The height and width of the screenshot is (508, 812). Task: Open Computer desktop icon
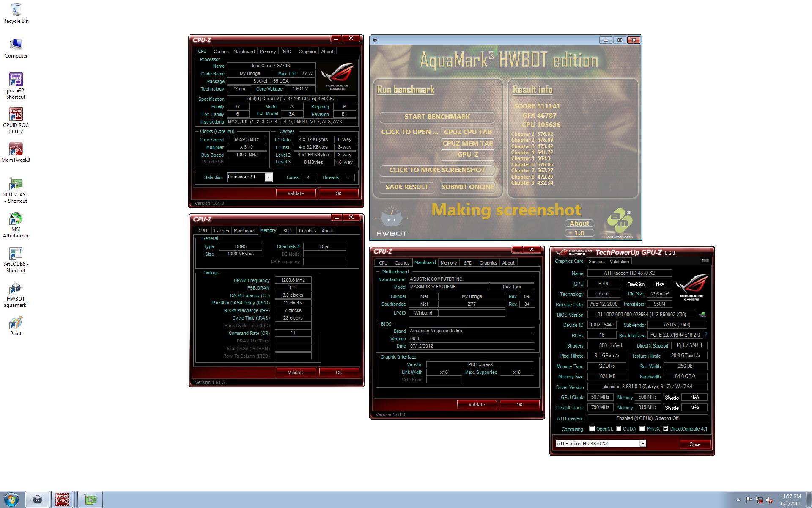(x=16, y=48)
